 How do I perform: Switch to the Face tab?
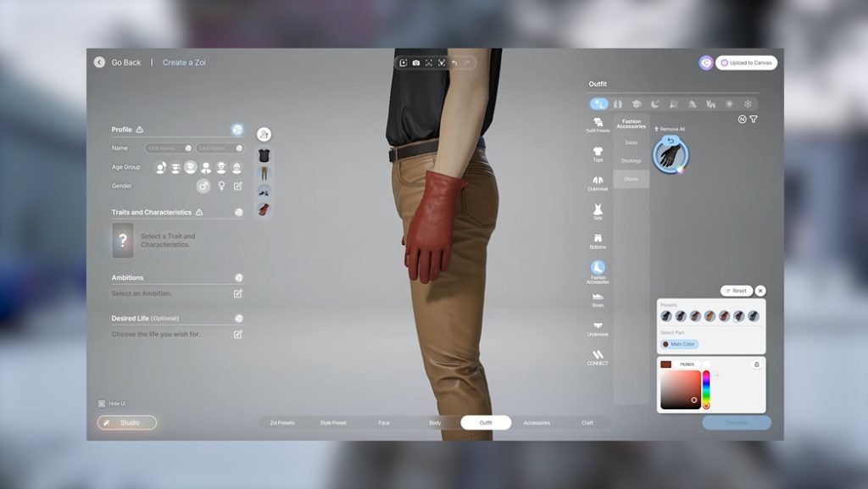coord(384,422)
